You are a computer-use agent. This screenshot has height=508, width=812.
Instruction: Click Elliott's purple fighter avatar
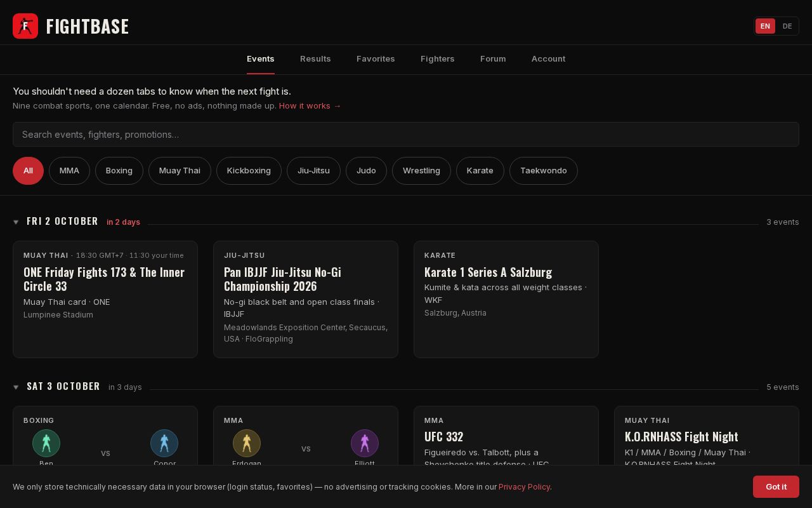pos(365,443)
